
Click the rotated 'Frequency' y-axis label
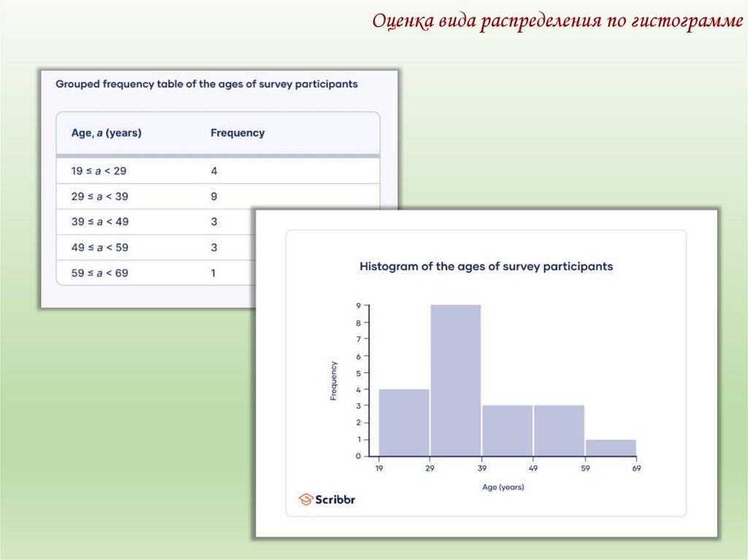pyautogui.click(x=333, y=380)
